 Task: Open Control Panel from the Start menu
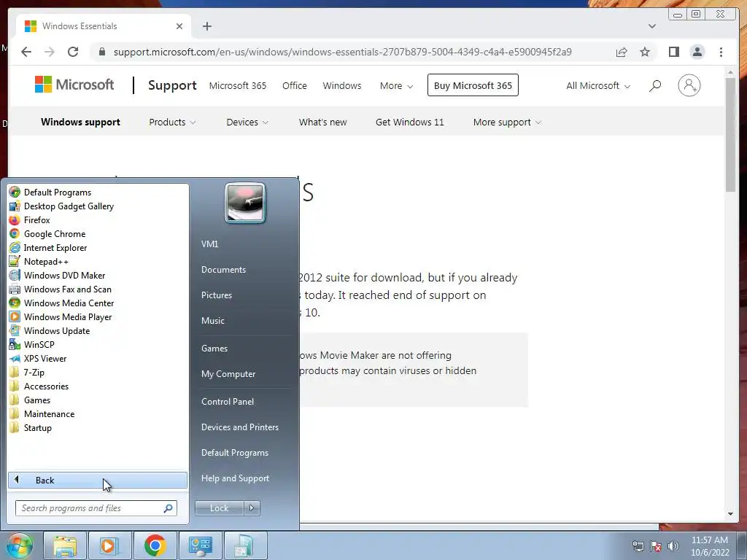[228, 402]
